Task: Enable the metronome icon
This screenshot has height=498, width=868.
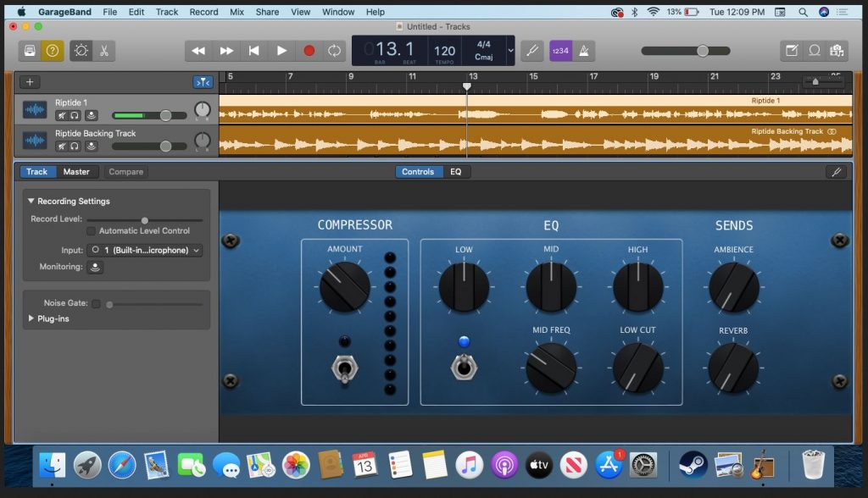Action: point(584,51)
